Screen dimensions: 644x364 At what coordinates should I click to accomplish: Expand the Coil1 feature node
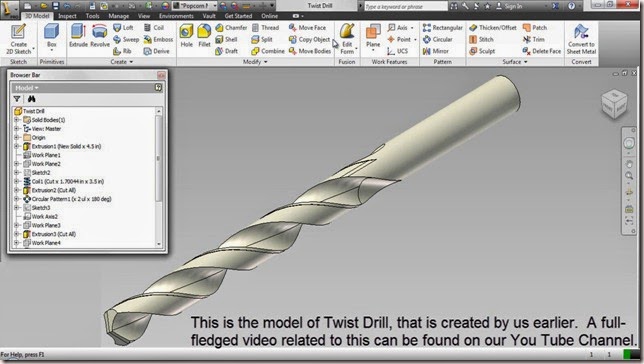point(16,181)
